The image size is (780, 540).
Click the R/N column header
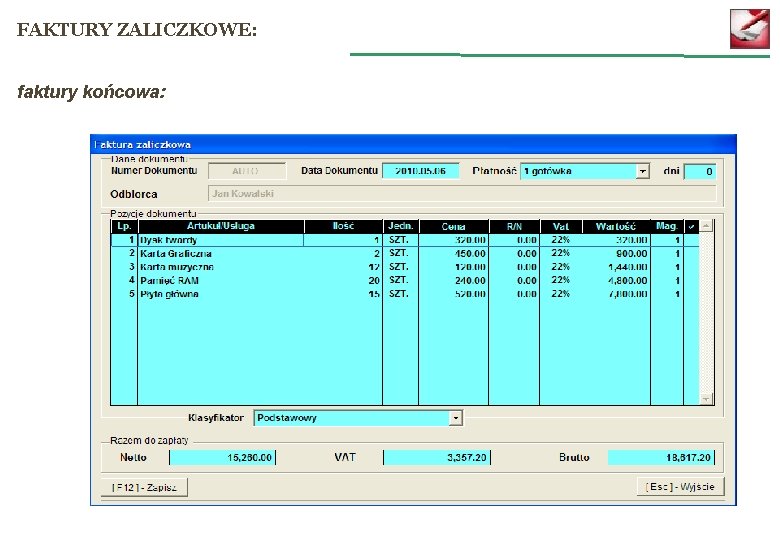(514, 226)
